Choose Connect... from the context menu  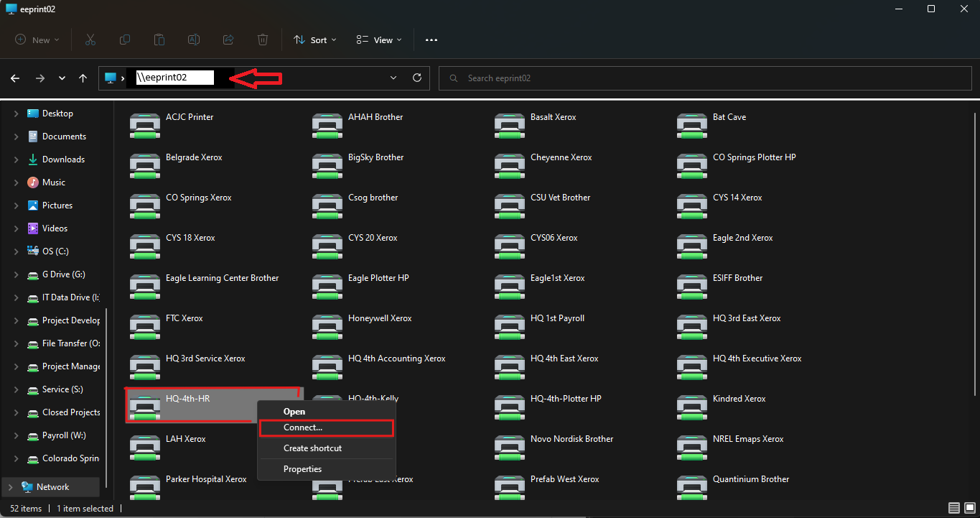[303, 427]
